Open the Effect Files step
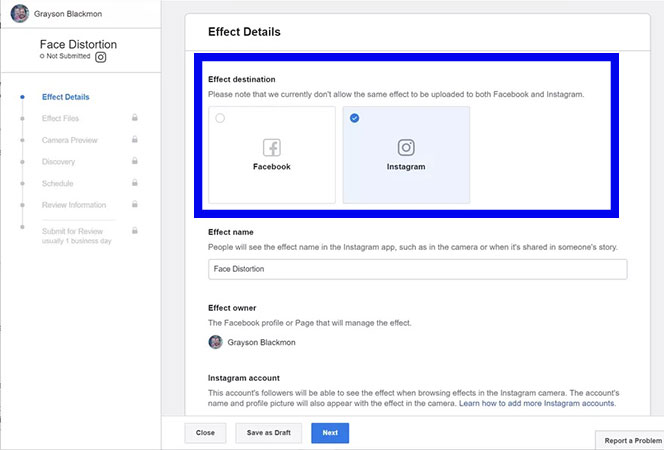Image resolution: width=664 pixels, height=450 pixels. click(x=61, y=119)
